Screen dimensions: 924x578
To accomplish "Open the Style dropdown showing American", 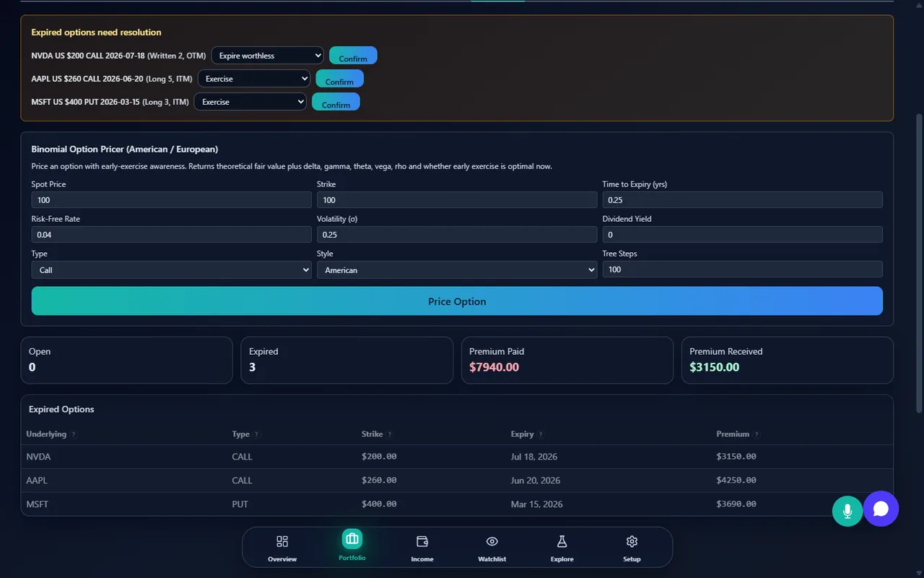I will (x=457, y=269).
